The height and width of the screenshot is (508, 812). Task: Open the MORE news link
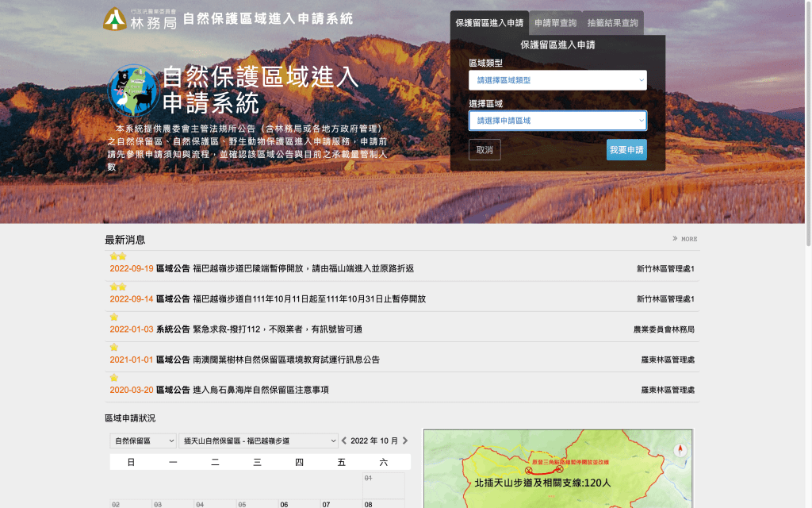(x=685, y=239)
